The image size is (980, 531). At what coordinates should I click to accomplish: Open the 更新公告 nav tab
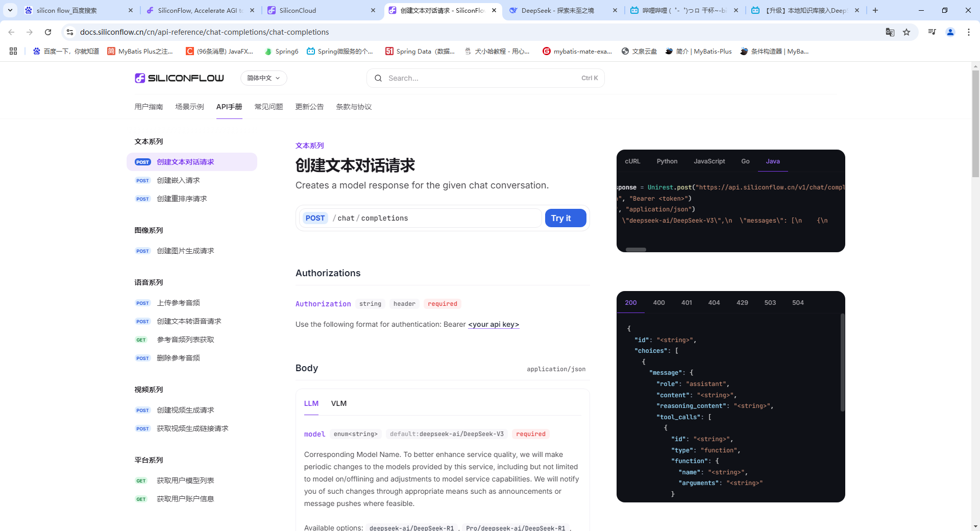pyautogui.click(x=309, y=107)
